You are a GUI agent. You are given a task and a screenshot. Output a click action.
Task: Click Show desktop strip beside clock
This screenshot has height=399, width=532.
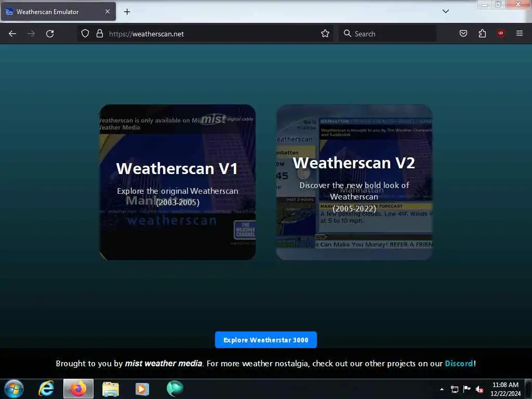pyautogui.click(x=528, y=389)
